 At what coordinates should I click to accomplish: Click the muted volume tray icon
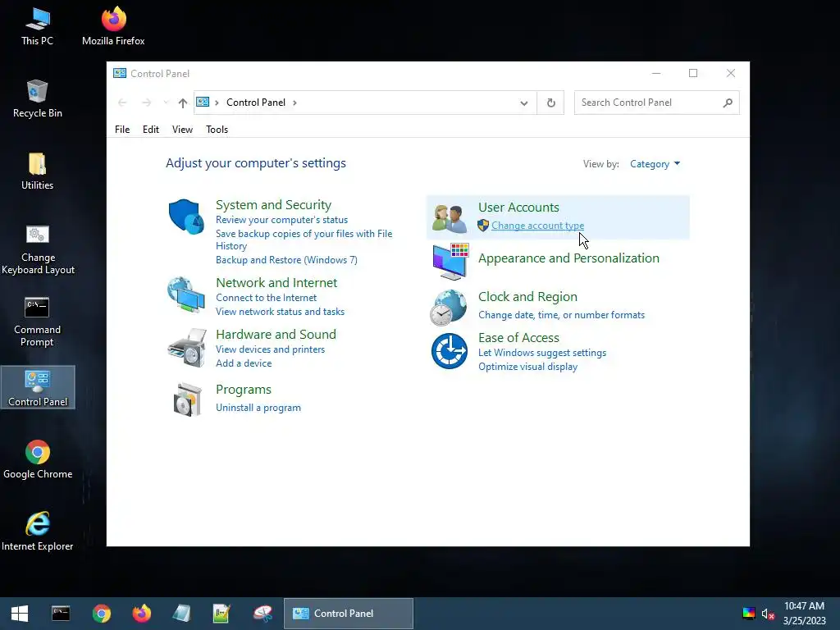pos(768,614)
